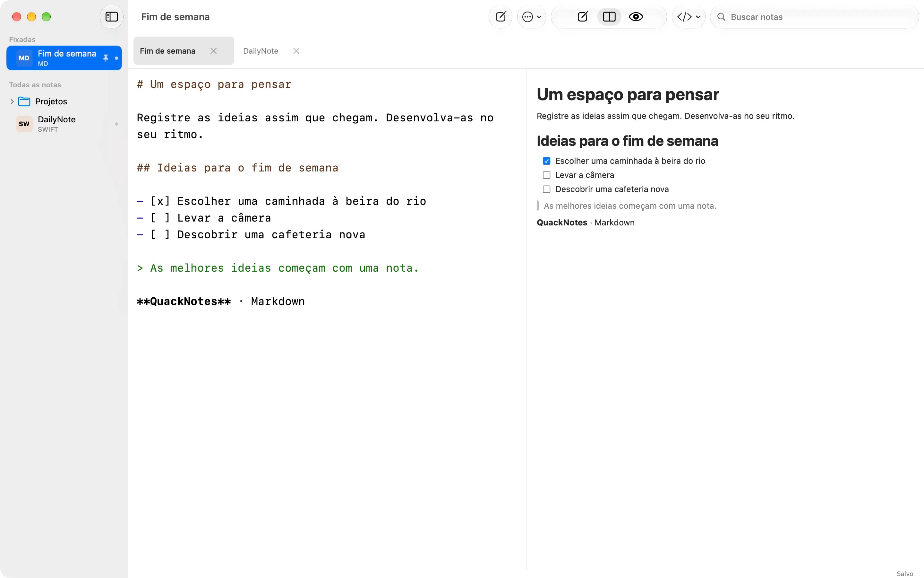This screenshot has width=924, height=578.
Task: Click the green fullscreen window button
Action: coord(46,17)
